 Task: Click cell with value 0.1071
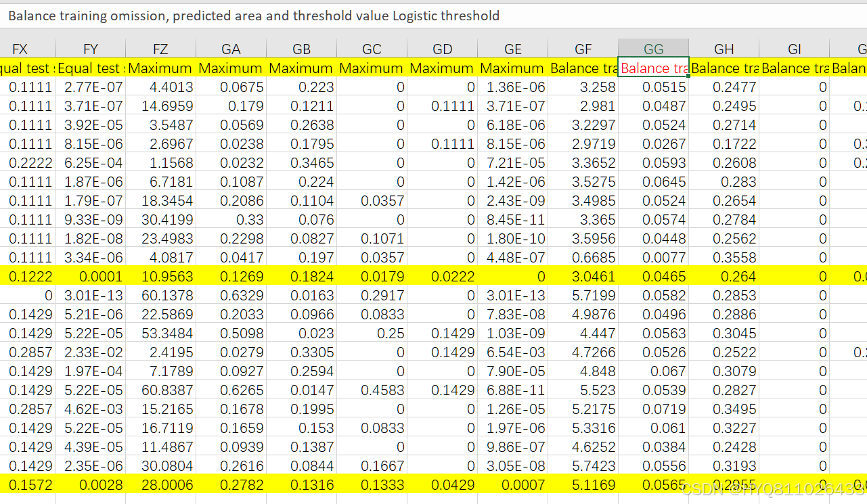[372, 239]
